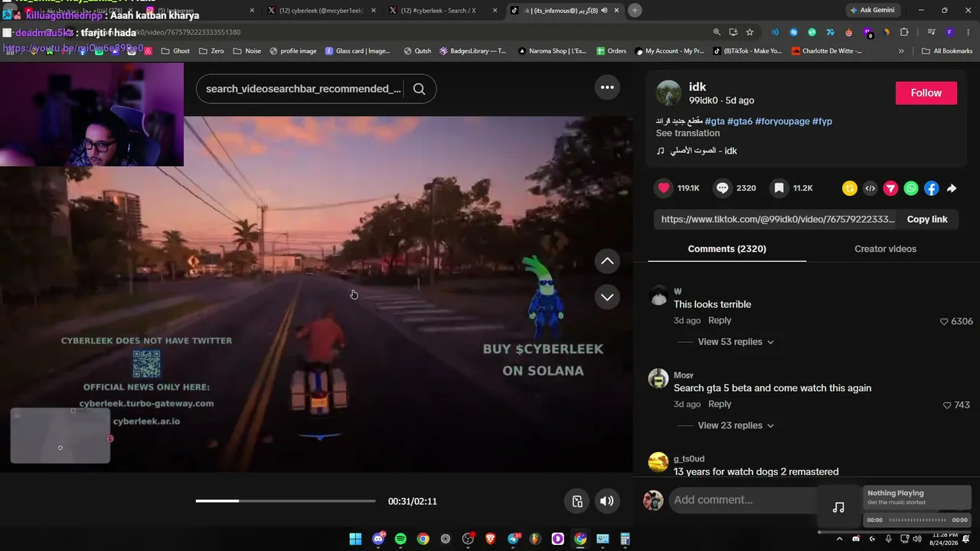980x551 pixels.
Task: Open the Charlotte De Witte bookmark
Action: click(826, 51)
